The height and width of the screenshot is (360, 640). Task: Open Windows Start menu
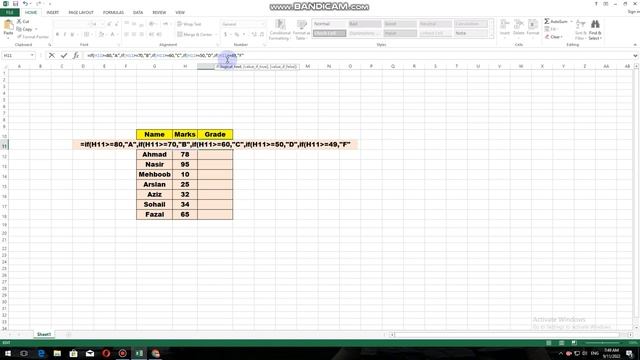click(x=8, y=353)
